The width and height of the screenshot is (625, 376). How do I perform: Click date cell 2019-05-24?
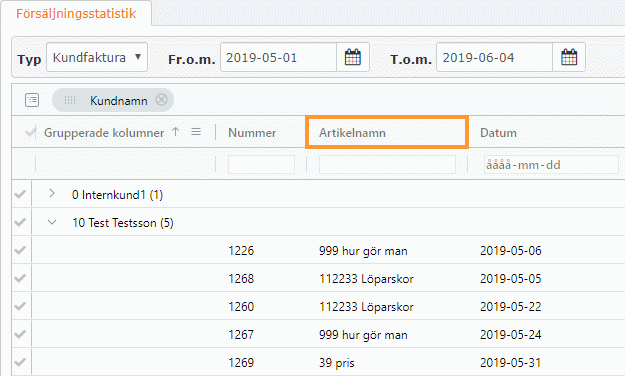[511, 334]
